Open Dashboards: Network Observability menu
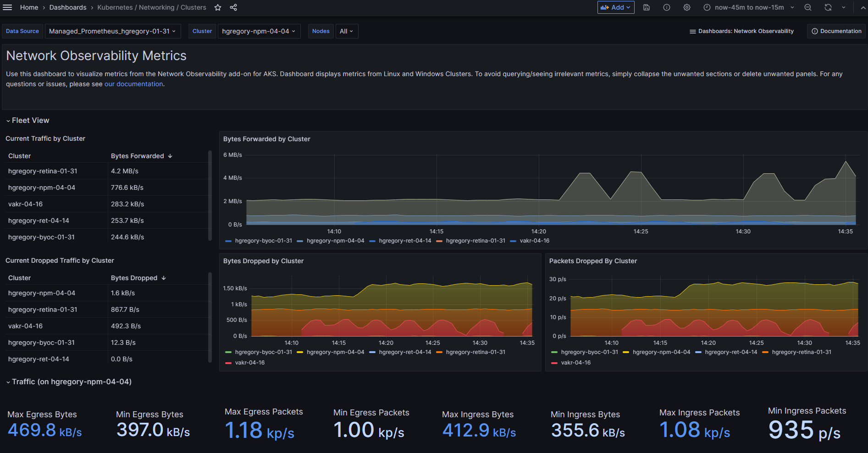 coord(741,31)
